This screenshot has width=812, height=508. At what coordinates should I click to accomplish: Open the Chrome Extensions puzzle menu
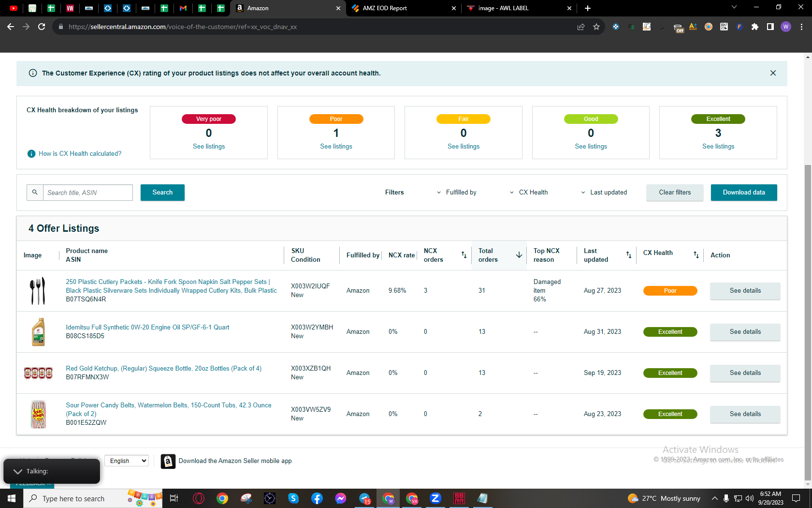755,27
